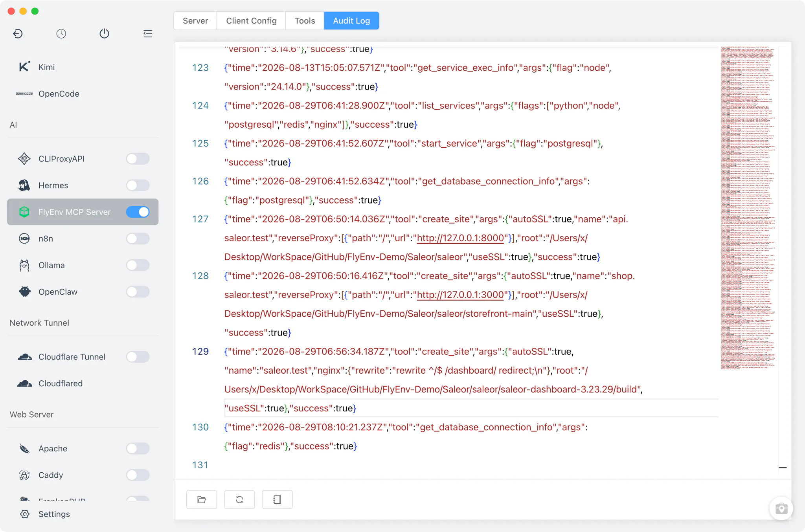Select the CLIProxyAPI icon
The height and width of the screenshot is (532, 805).
click(24, 159)
